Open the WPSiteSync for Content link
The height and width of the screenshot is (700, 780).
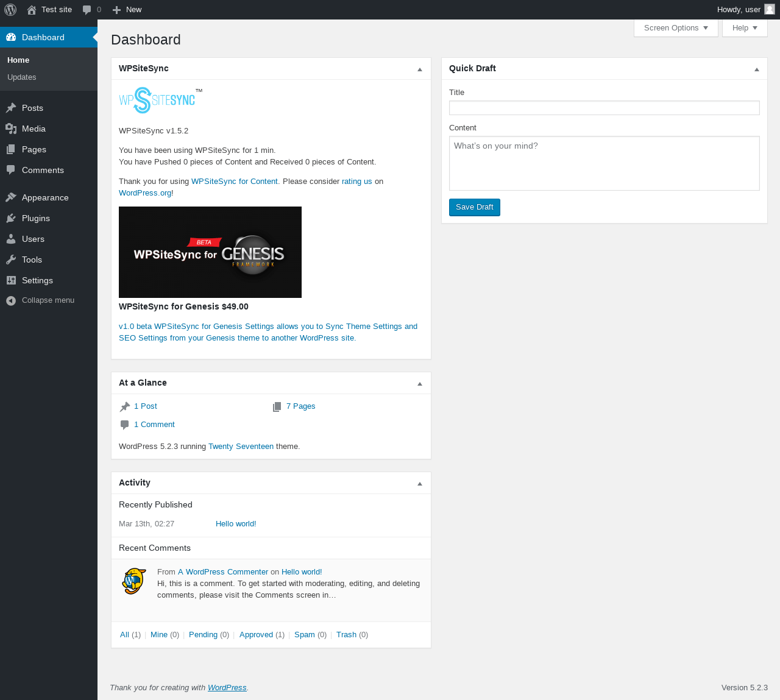pyautogui.click(x=235, y=182)
